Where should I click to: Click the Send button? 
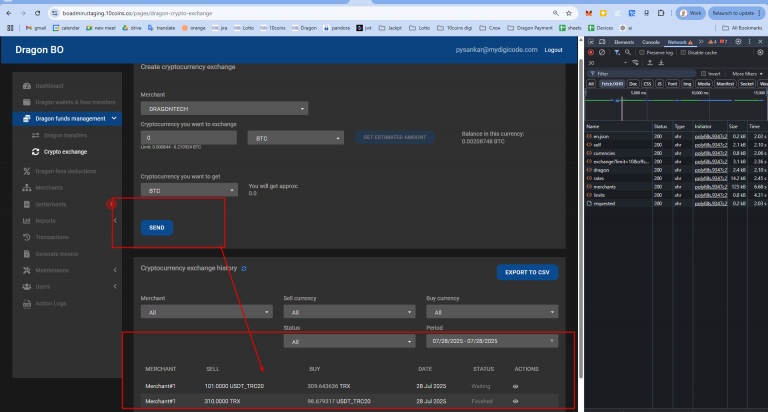point(157,228)
